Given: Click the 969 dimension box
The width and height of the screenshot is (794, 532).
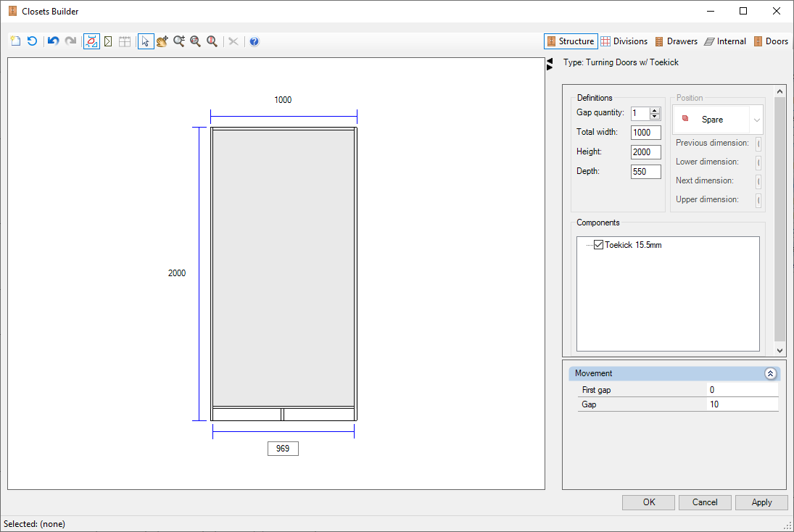Looking at the screenshot, I should (283, 449).
